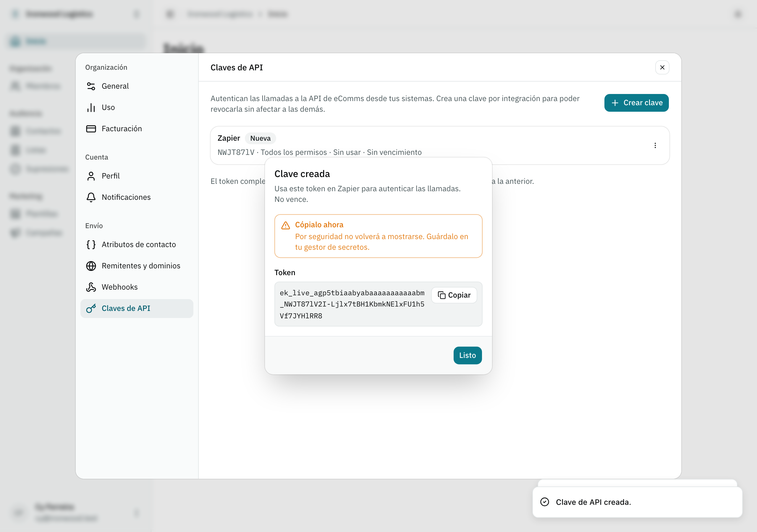Click warning triangle in Cópialo ahora alert
Image resolution: width=757 pixels, height=532 pixels.
coord(286,225)
